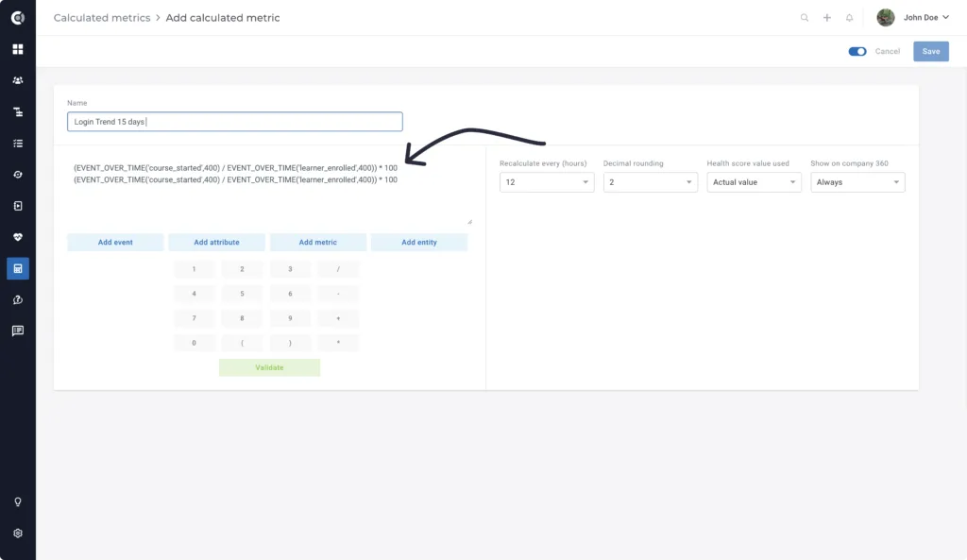Click the Cancel button
Screen dimensions: 967x560
(887, 51)
